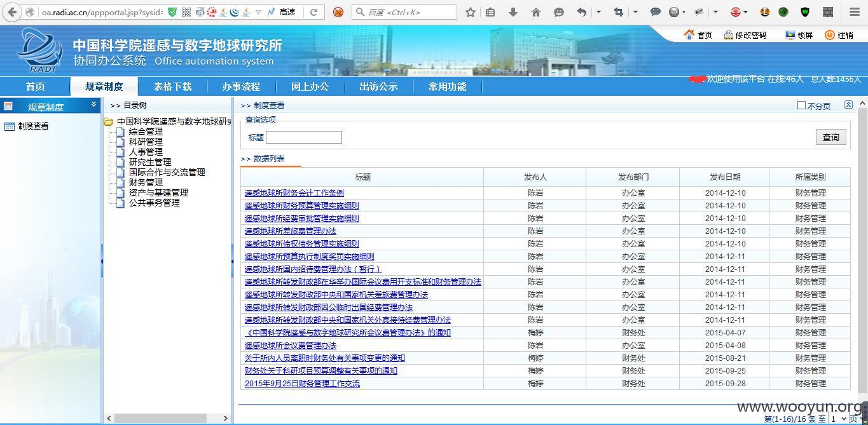
Task: Click the smiley face toolbar icon
Action: click(x=558, y=12)
